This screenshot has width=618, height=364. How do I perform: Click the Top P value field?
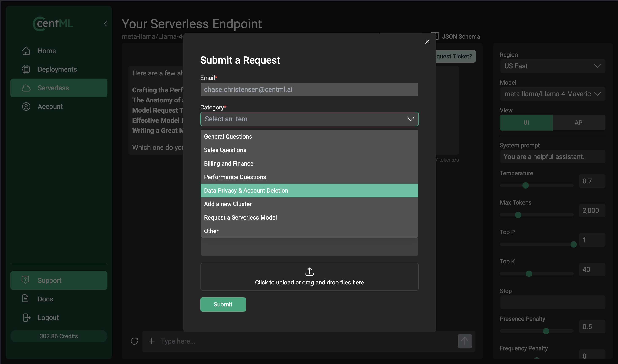coord(592,240)
